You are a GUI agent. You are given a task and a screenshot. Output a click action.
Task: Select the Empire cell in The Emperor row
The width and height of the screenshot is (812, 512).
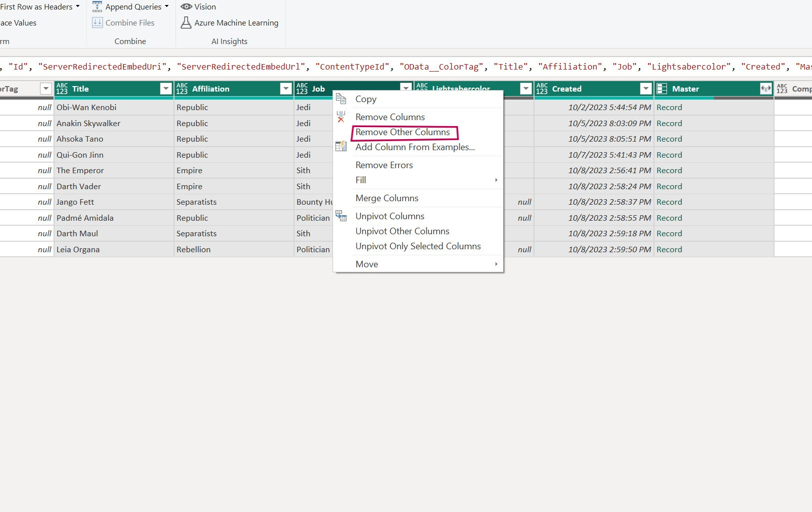(x=233, y=170)
